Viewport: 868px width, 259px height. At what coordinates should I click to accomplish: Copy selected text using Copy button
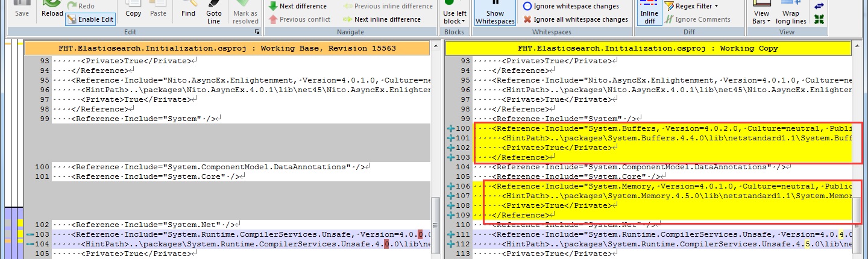[x=133, y=9]
